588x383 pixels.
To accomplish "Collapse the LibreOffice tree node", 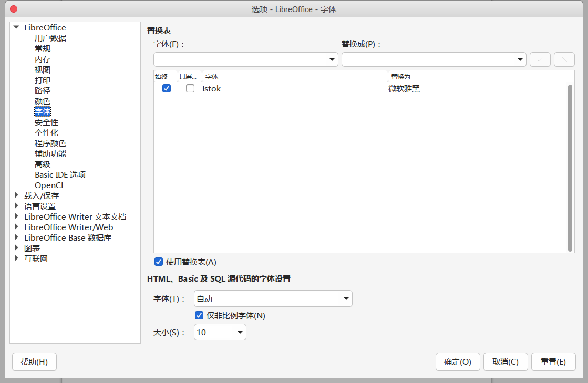I will tap(16, 27).
